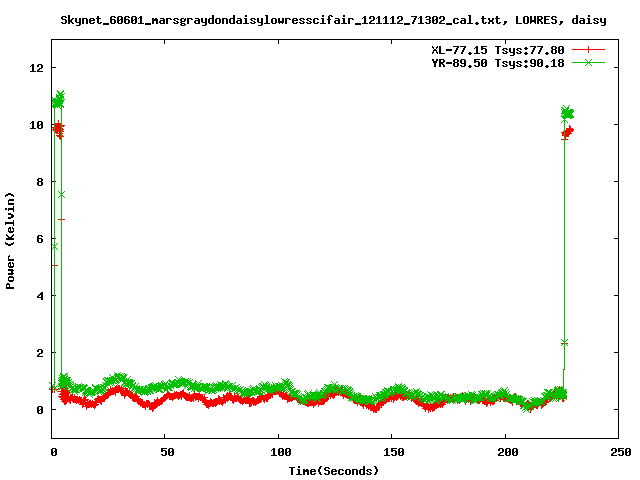This screenshot has width=640, height=480.
Task: Click the Time(Seconds) x-axis label
Action: pos(334,471)
